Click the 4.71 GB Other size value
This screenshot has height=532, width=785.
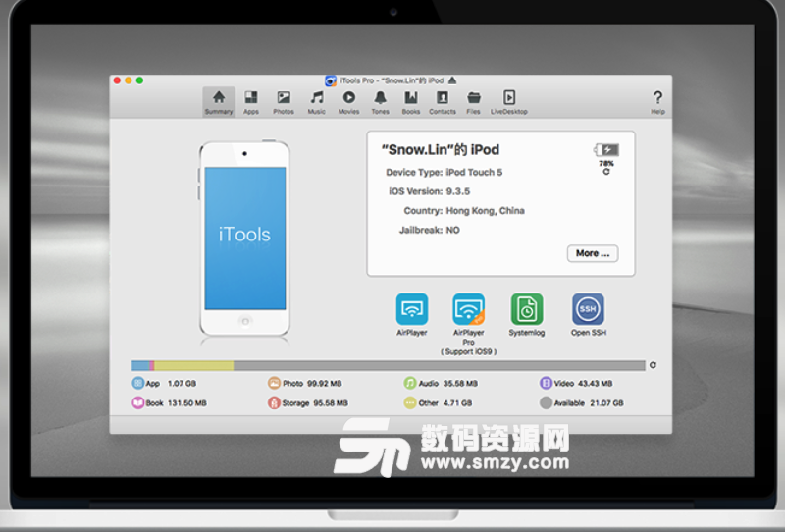pyautogui.click(x=457, y=402)
